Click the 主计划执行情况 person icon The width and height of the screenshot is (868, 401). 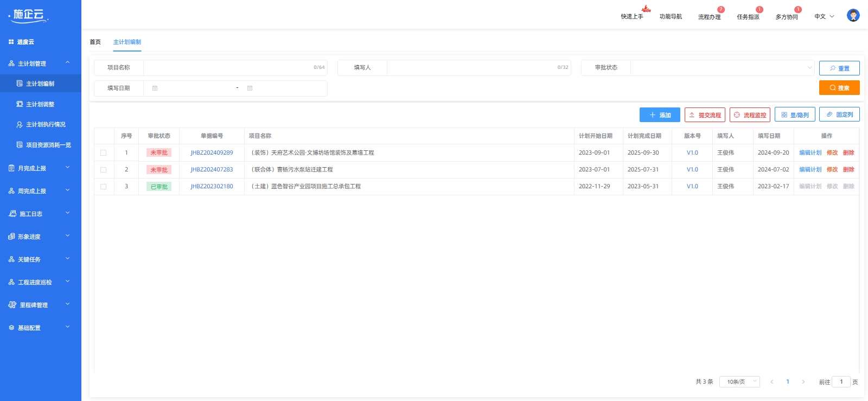20,124
